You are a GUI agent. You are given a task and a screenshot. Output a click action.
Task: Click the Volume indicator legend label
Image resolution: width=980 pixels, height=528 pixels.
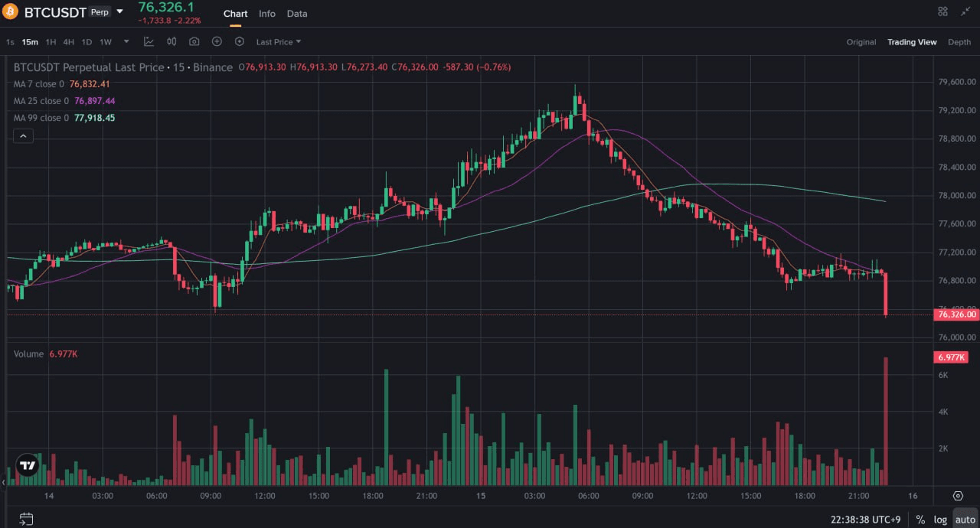point(29,354)
